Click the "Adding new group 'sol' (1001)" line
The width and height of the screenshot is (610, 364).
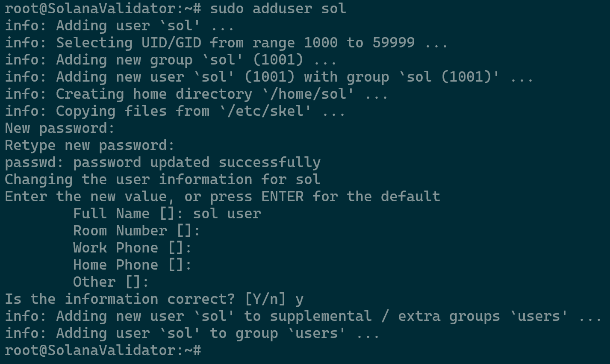coord(171,60)
